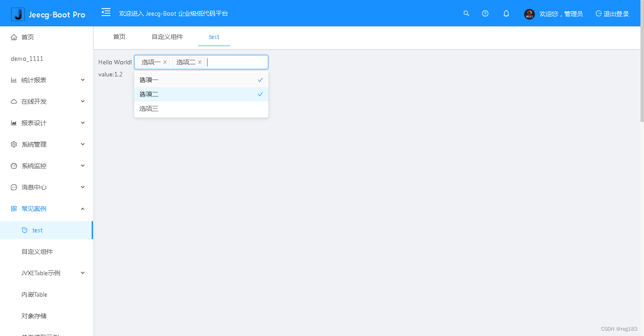This screenshot has width=644, height=336.
Task: Deselect 选项一 in the dropdown list
Action: [201, 80]
